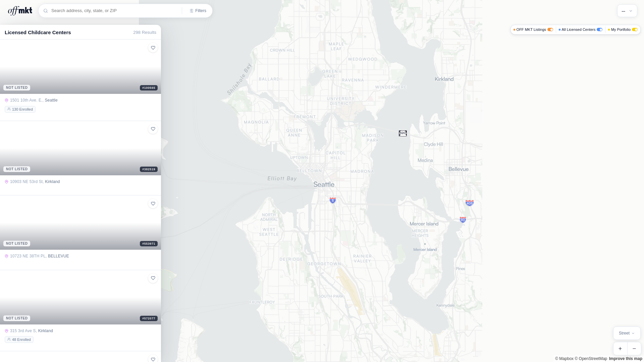This screenshot has width=644, height=362.
Task: Click the NOT LISTED badge on listing #553971
Action: pyautogui.click(x=17, y=244)
